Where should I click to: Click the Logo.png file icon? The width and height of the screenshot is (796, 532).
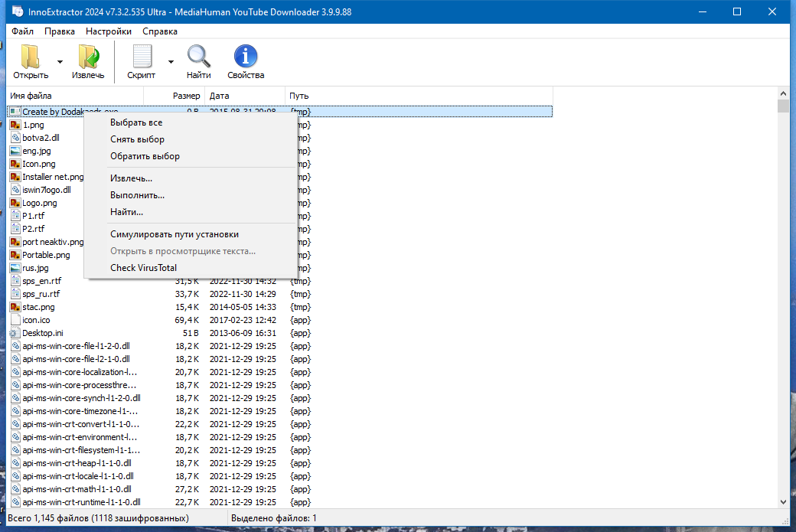15,203
